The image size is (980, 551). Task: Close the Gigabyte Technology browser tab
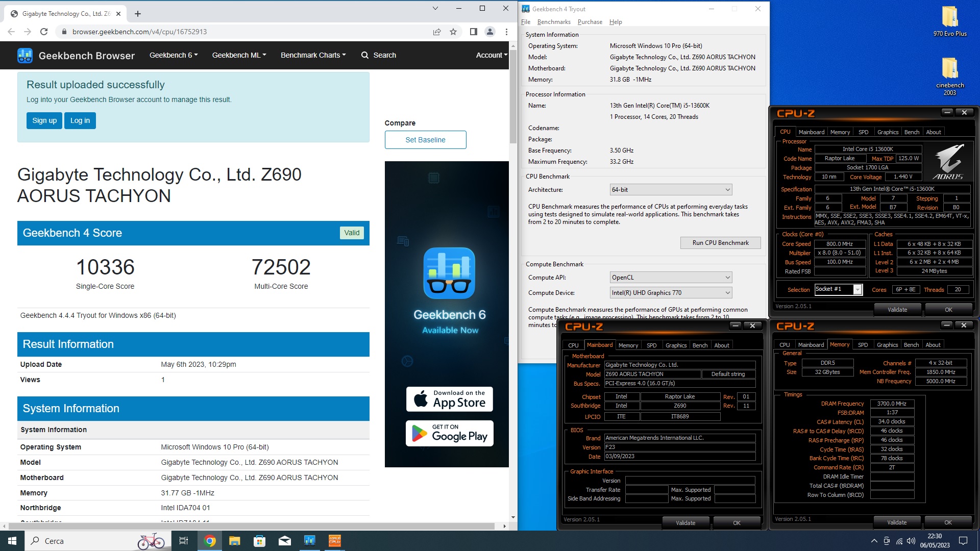pyautogui.click(x=118, y=14)
